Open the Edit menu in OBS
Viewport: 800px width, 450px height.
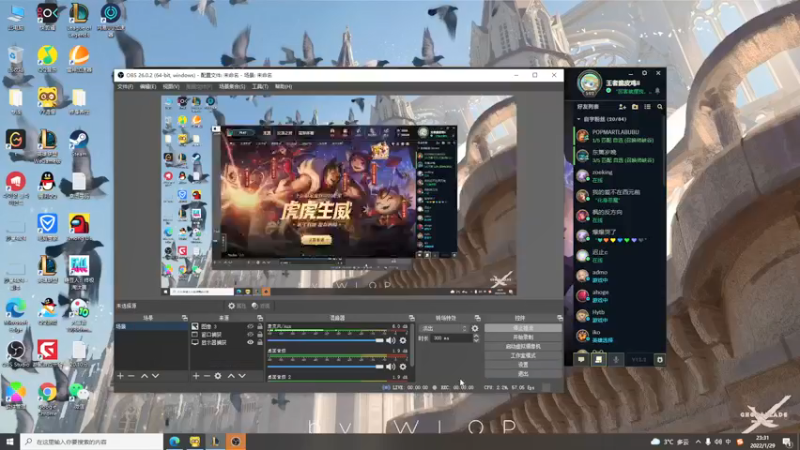point(147,87)
